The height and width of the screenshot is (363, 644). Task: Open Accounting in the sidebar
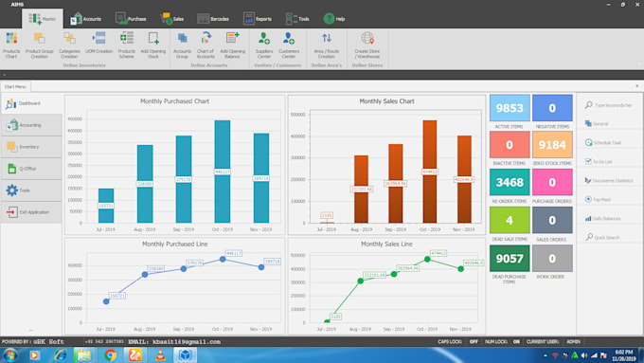[x=31, y=125]
